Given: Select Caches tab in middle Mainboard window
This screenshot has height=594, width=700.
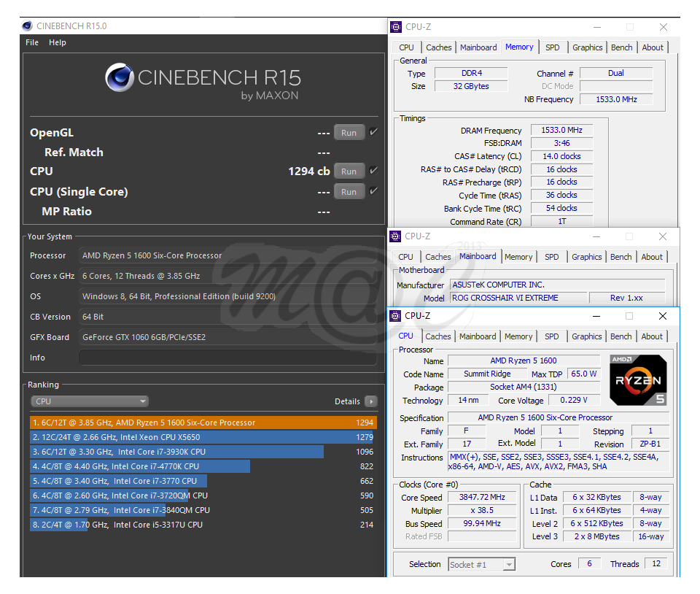Looking at the screenshot, I should [x=438, y=257].
